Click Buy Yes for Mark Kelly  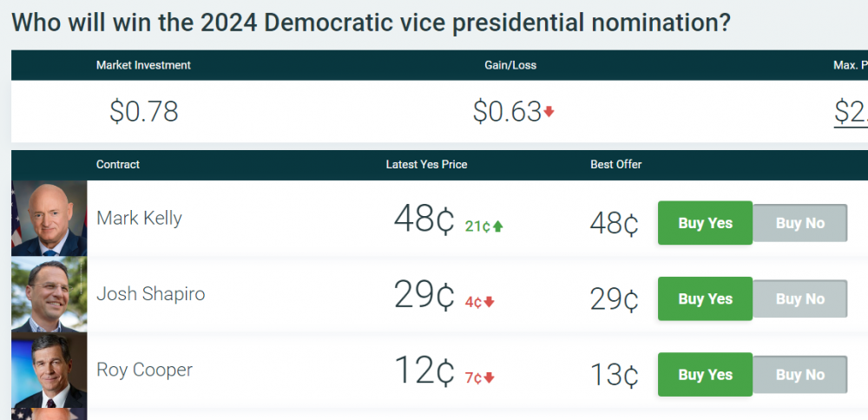[x=705, y=223]
